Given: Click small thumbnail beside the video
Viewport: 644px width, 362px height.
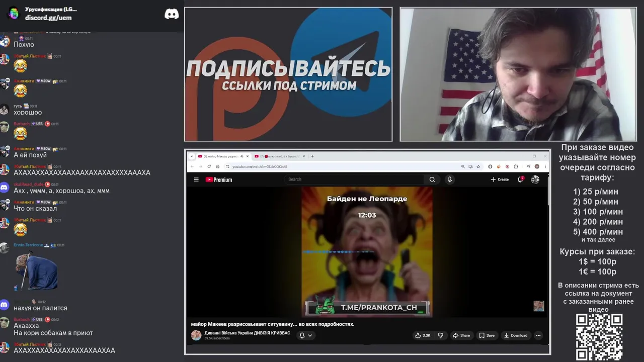Looking at the screenshot, I should 539,306.
